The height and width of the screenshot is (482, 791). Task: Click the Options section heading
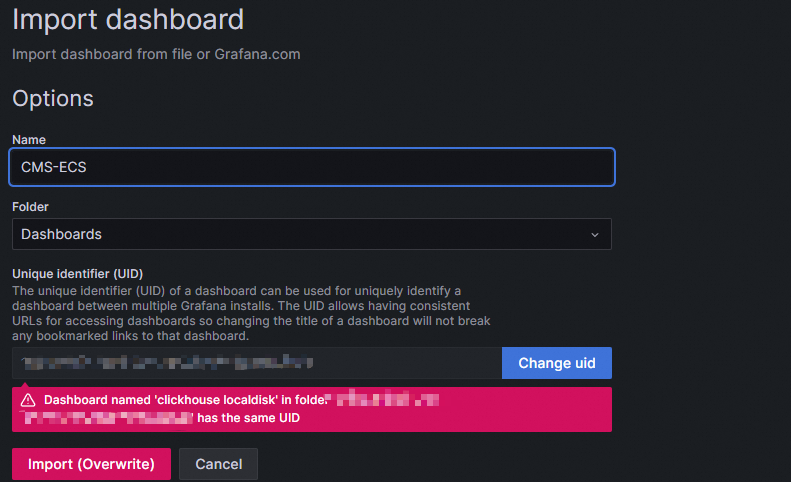tap(52, 98)
